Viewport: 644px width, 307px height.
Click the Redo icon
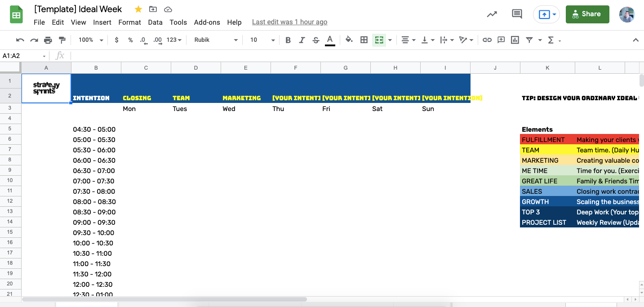pos(34,40)
